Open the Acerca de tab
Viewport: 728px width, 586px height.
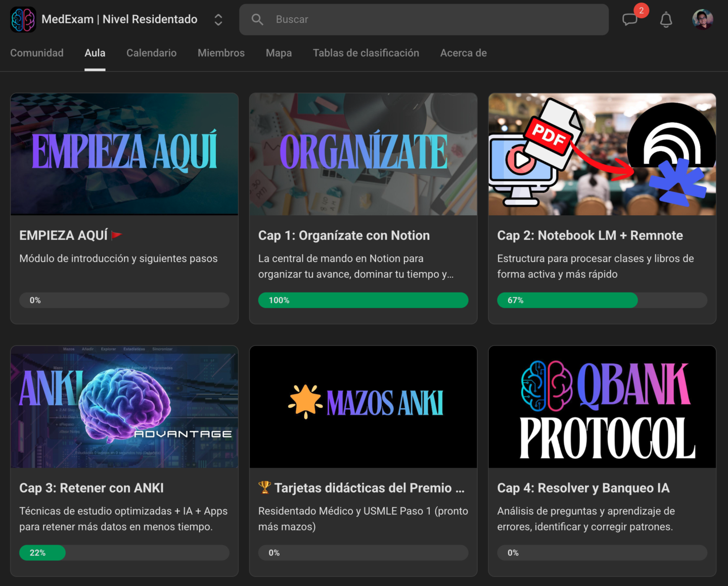[464, 53]
